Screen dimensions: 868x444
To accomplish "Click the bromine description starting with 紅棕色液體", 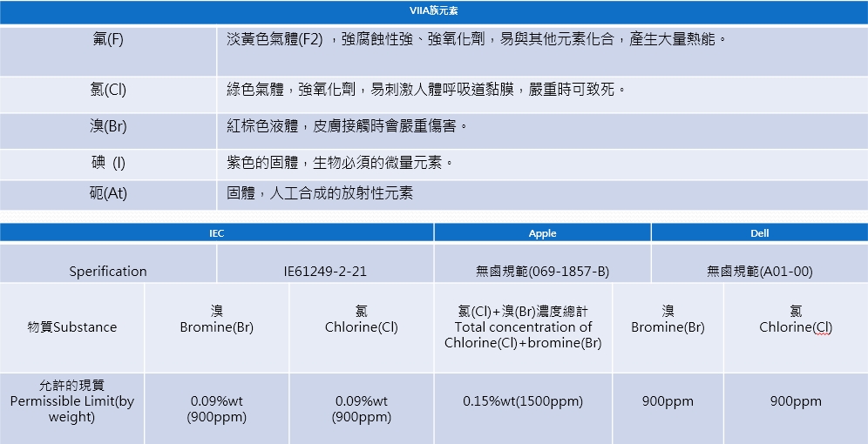I will click(347, 126).
